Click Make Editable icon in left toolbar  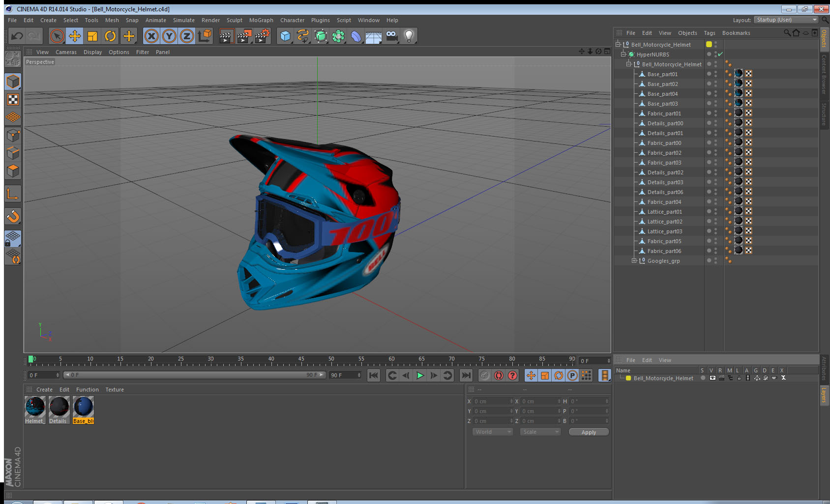point(13,59)
